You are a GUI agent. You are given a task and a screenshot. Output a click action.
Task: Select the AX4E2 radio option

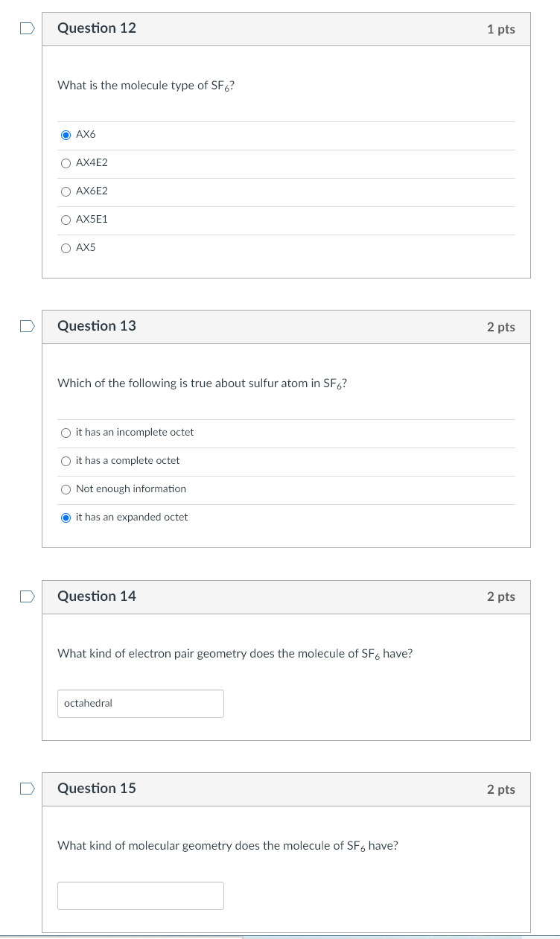click(66, 163)
